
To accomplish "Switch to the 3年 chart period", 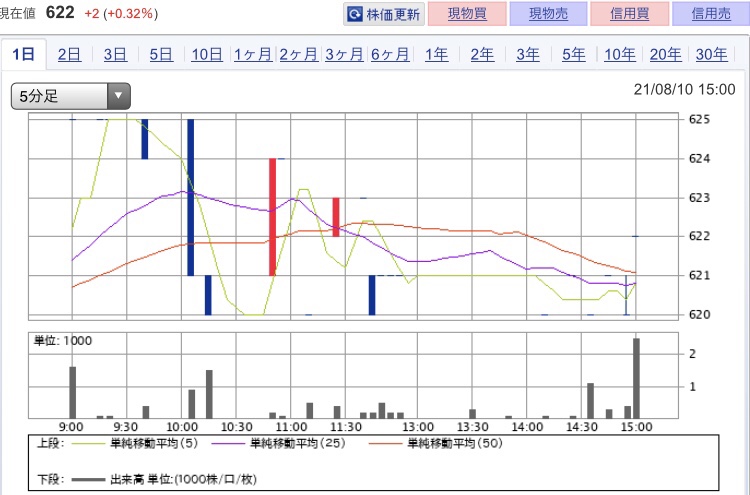I will [528, 55].
